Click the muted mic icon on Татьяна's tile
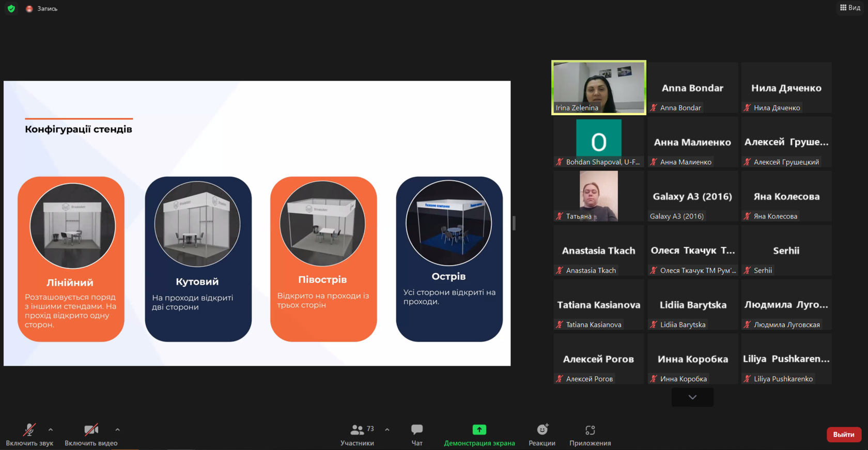The image size is (868, 450). tap(560, 216)
